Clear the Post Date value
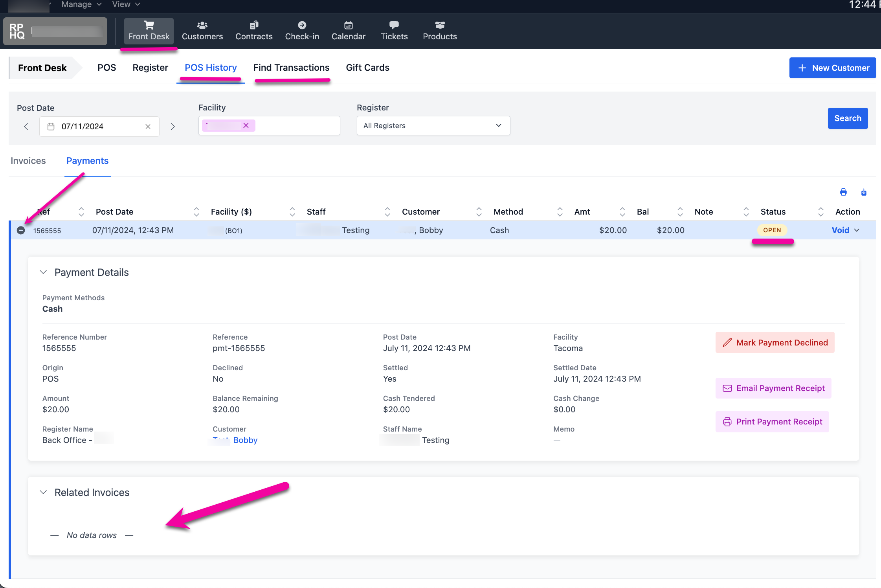The width and height of the screenshot is (881, 588). (148, 127)
